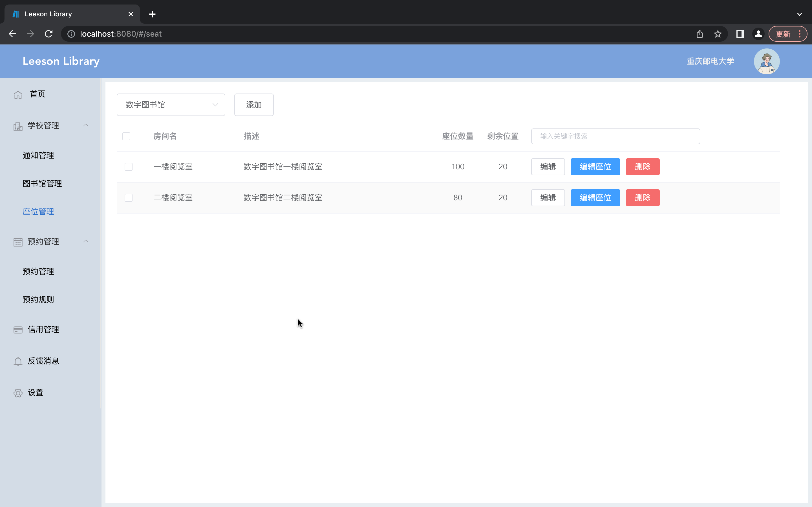Image resolution: width=812 pixels, height=507 pixels.
Task: Select the header checkbox to select all rooms
Action: [x=126, y=136]
